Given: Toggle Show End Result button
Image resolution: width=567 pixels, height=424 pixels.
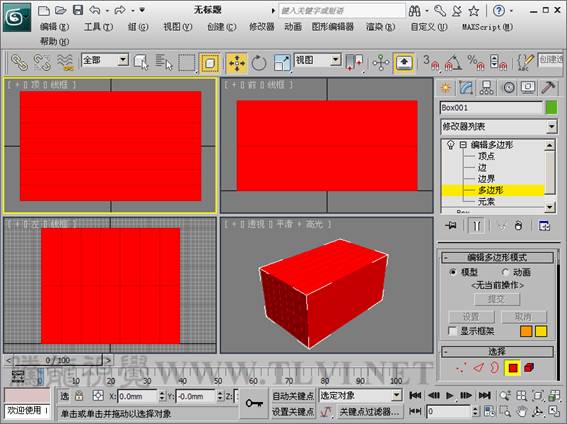Looking at the screenshot, I should coord(476,226).
